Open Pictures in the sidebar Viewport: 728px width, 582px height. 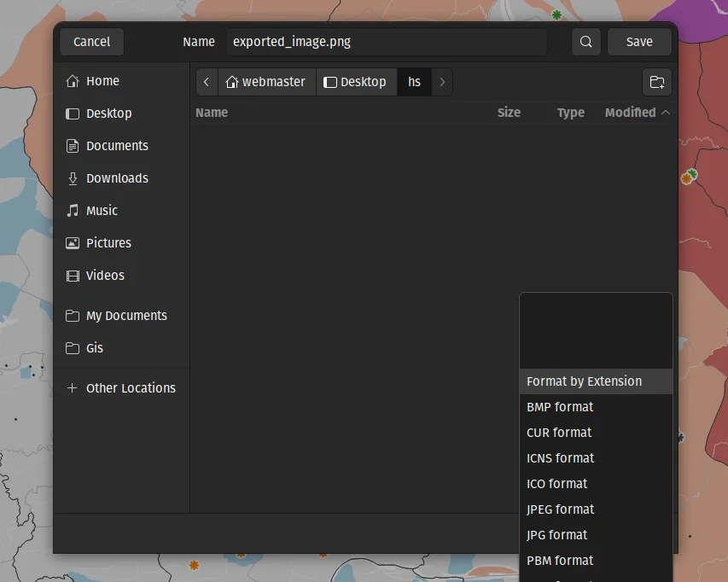[x=108, y=243]
